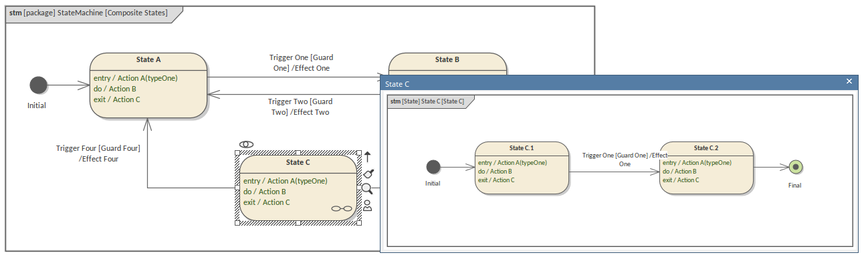The image size is (868, 267).
Task: Click the Trigger Four transition label
Action: 98,154
